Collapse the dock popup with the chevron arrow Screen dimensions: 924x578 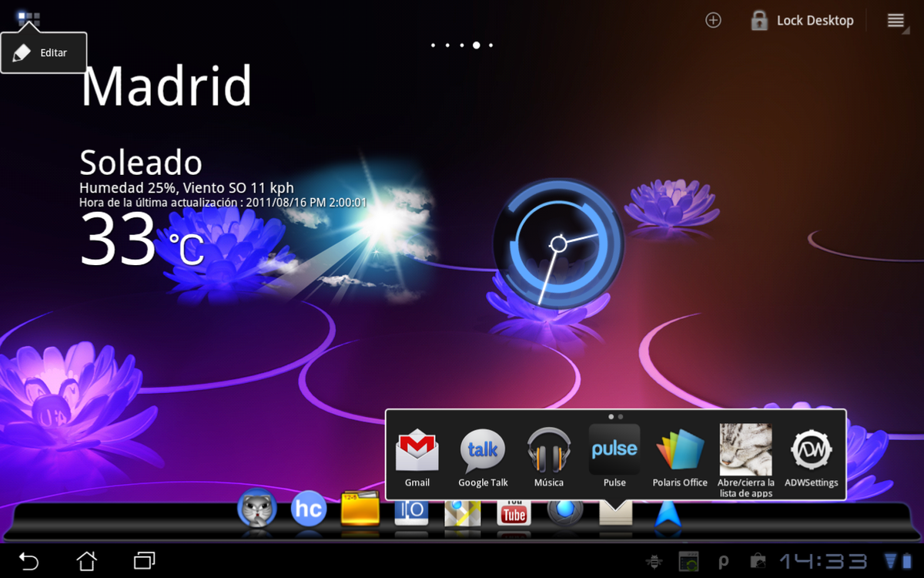[x=616, y=511]
